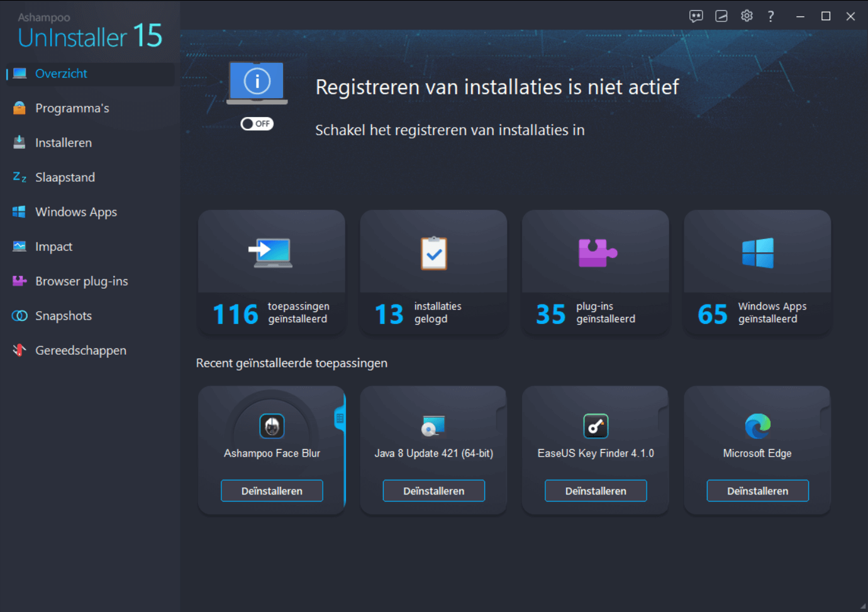Maximize the UnInstaller window
The height and width of the screenshot is (612, 868).
pyautogui.click(x=826, y=16)
